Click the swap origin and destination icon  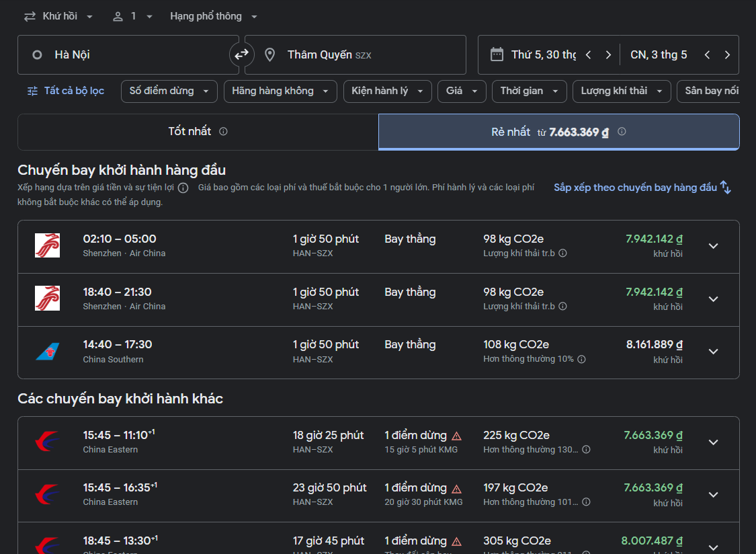click(241, 54)
